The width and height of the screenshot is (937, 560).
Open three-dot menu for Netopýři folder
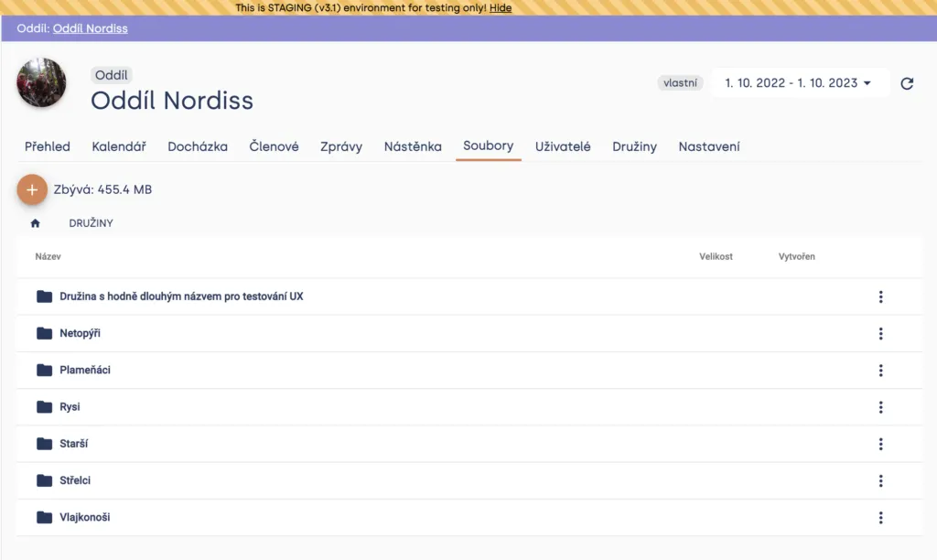point(881,333)
